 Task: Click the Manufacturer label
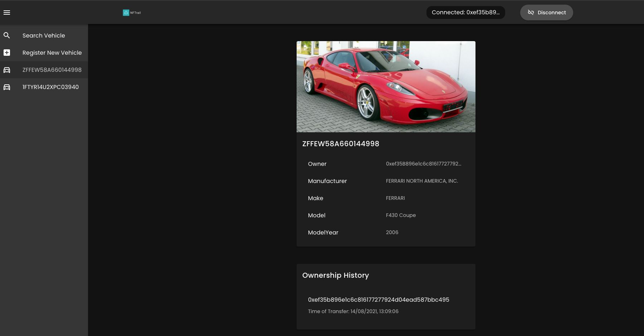coord(327,181)
